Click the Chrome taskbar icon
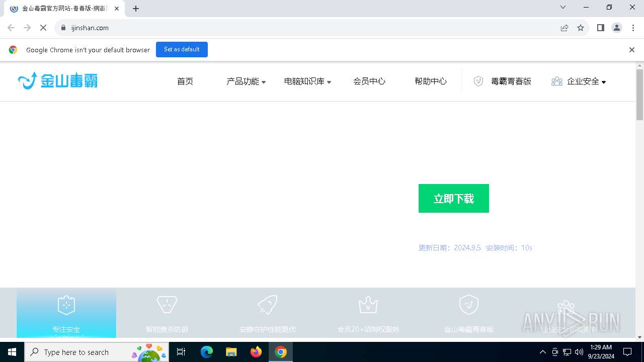Viewport: 644px width, 362px height. (281, 352)
